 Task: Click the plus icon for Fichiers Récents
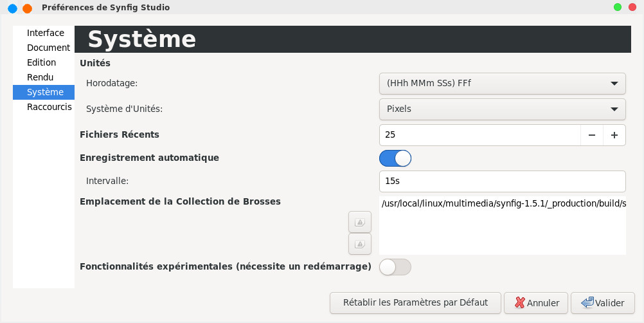[614, 135]
